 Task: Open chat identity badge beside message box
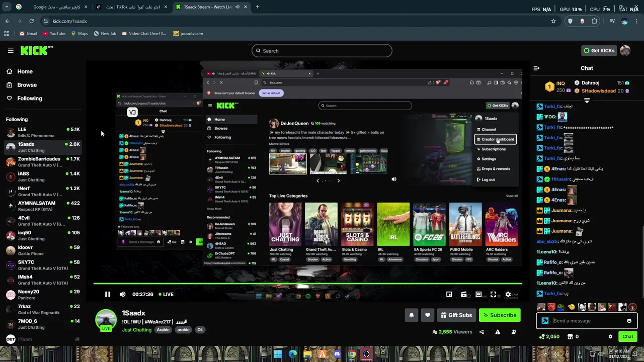coord(545,321)
